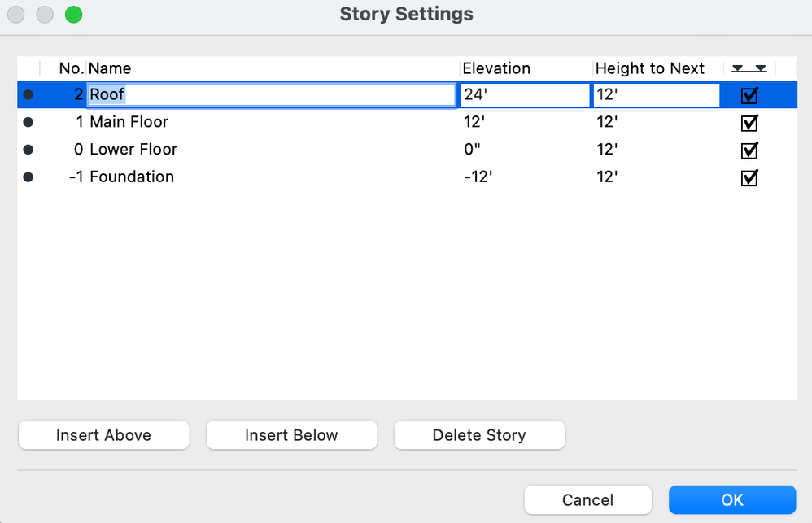
Task: Click the Delete Story button
Action: tap(479, 435)
